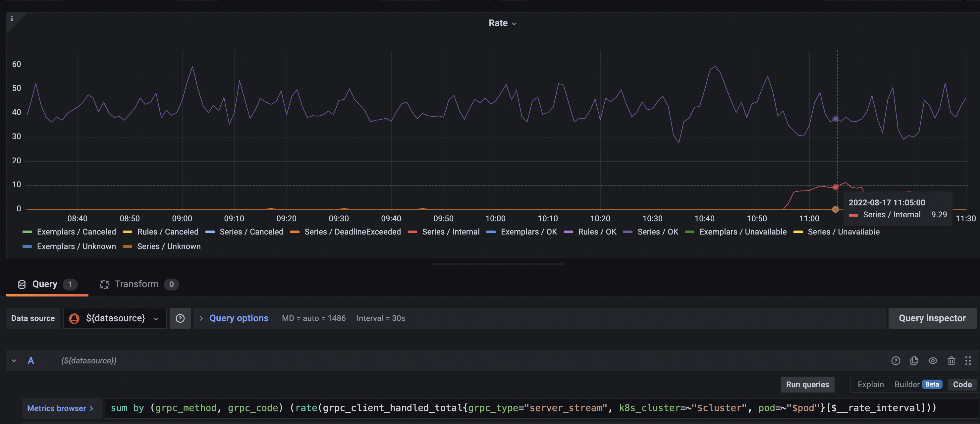
Task: Delete query A with trash icon
Action: [x=951, y=361]
